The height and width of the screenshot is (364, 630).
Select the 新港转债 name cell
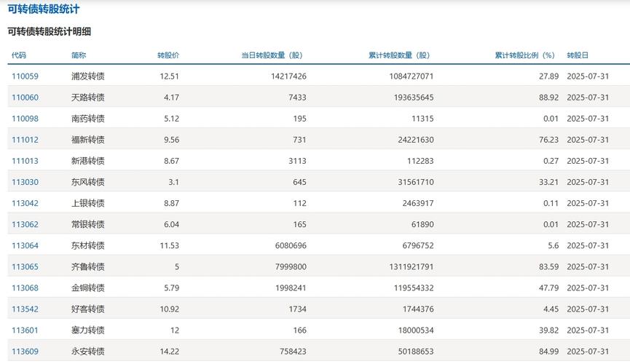(88, 161)
